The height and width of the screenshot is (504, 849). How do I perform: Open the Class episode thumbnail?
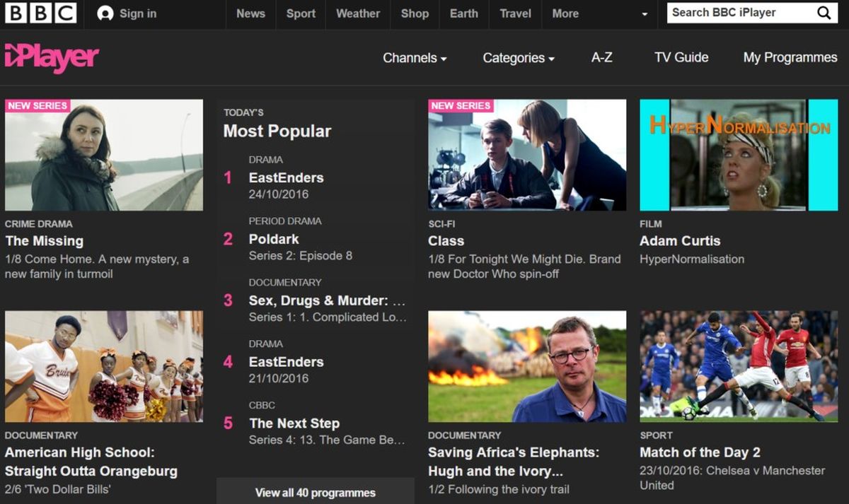[x=527, y=155]
